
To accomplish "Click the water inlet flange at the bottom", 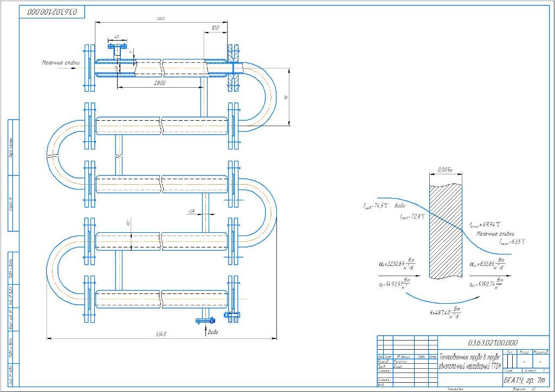I will click(205, 321).
